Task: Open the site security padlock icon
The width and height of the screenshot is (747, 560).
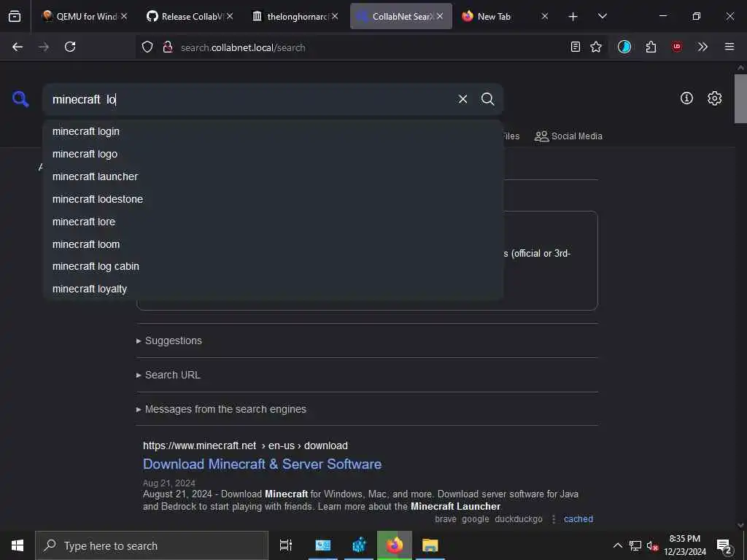Action: pos(167,47)
